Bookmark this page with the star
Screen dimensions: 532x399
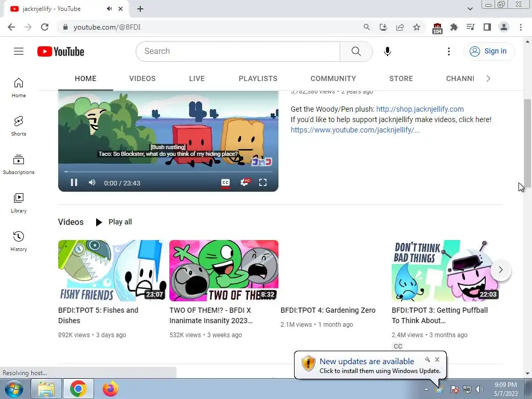(417, 27)
